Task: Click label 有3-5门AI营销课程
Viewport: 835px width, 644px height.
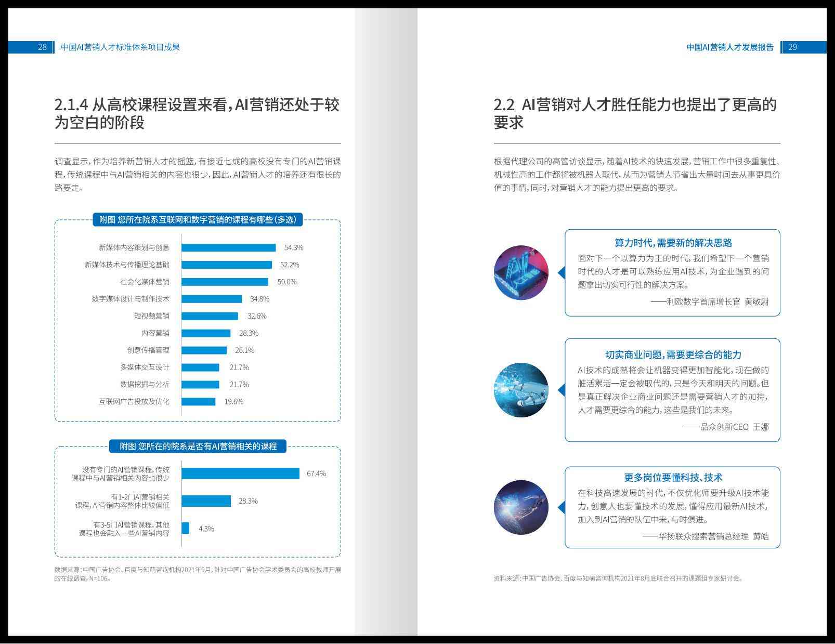Action: 124,529
